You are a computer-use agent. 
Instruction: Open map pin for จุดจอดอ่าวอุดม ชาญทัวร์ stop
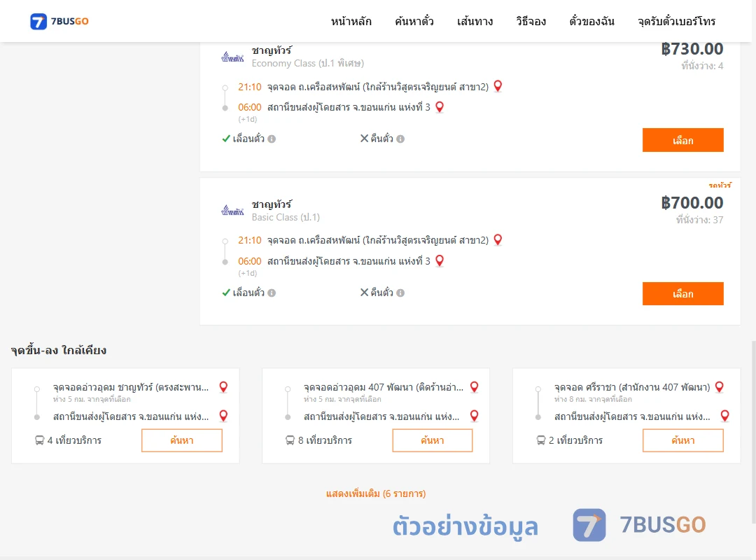223,387
